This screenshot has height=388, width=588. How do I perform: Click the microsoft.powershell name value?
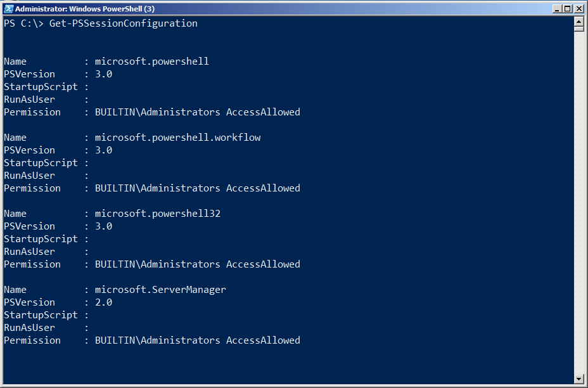point(151,61)
